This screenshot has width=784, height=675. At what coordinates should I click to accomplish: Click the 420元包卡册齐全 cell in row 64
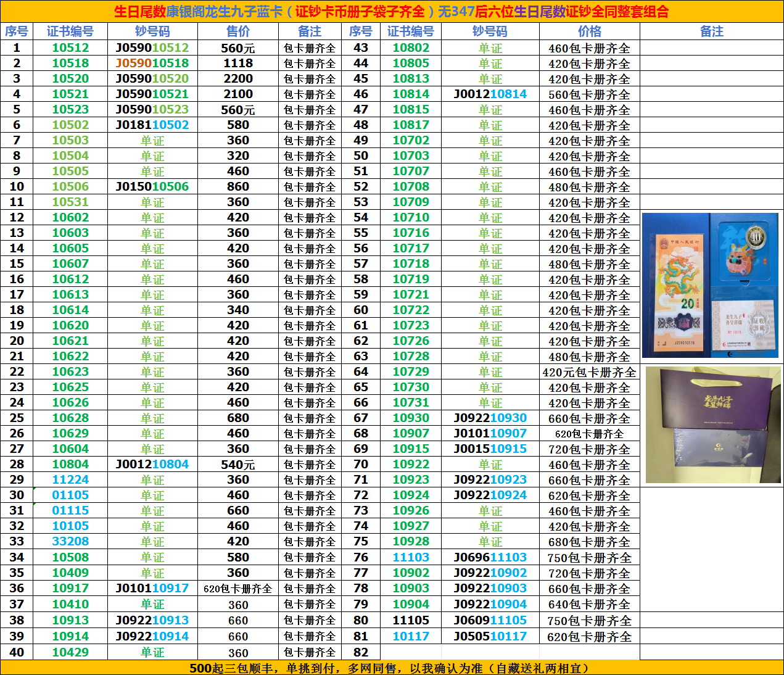589,372
